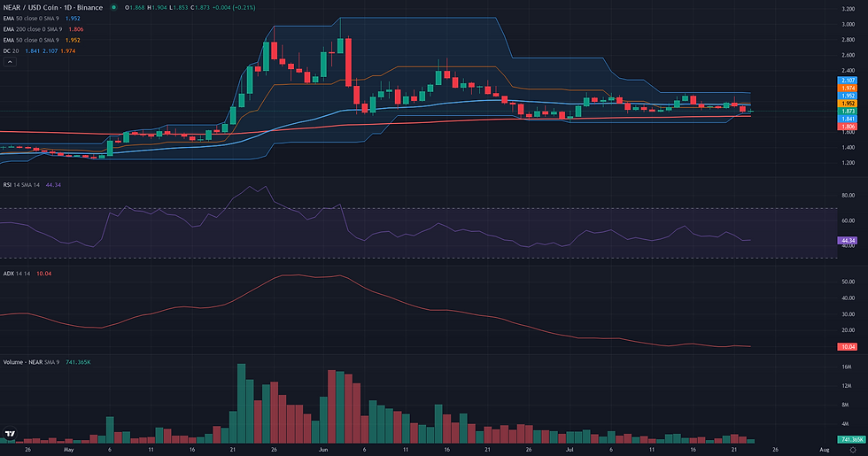Click the blue 1.841 price axis label
The height and width of the screenshot is (456, 868).
[x=849, y=119]
